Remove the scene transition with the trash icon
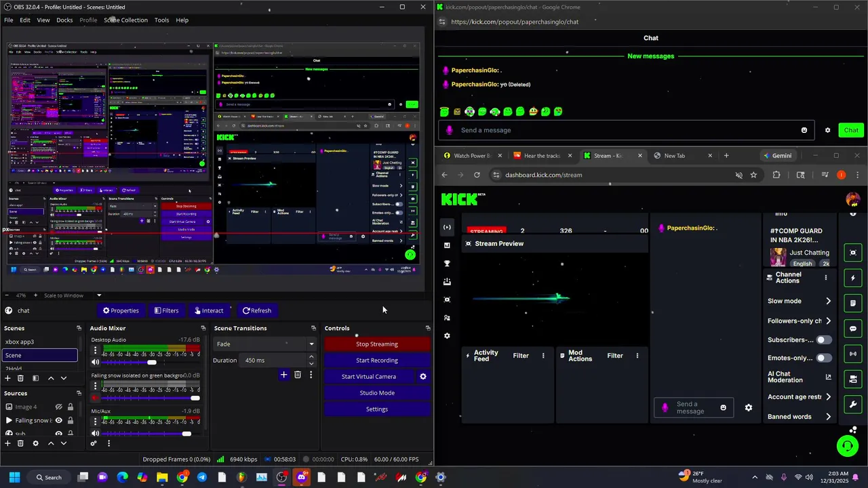The height and width of the screenshot is (488, 868). click(x=297, y=375)
